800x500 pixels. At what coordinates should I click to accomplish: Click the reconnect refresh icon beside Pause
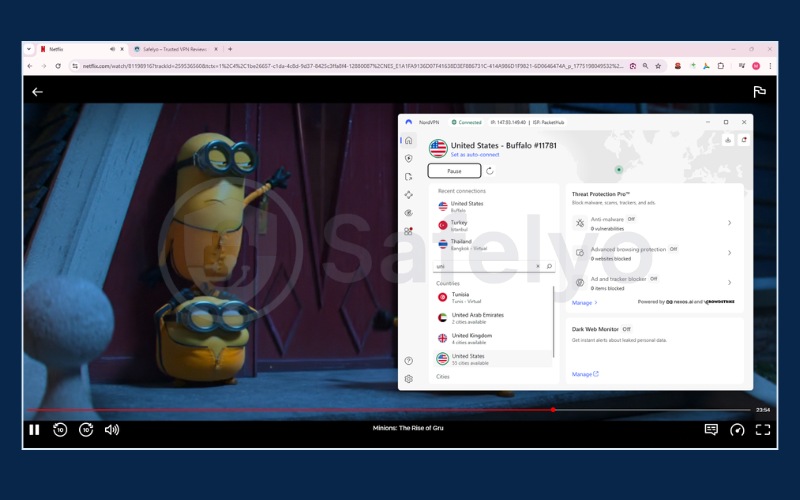click(490, 171)
